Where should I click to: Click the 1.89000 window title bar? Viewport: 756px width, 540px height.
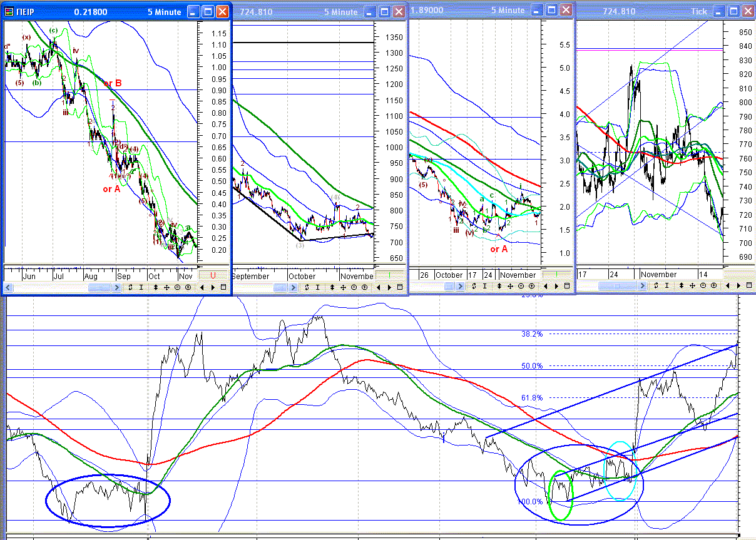click(x=491, y=10)
